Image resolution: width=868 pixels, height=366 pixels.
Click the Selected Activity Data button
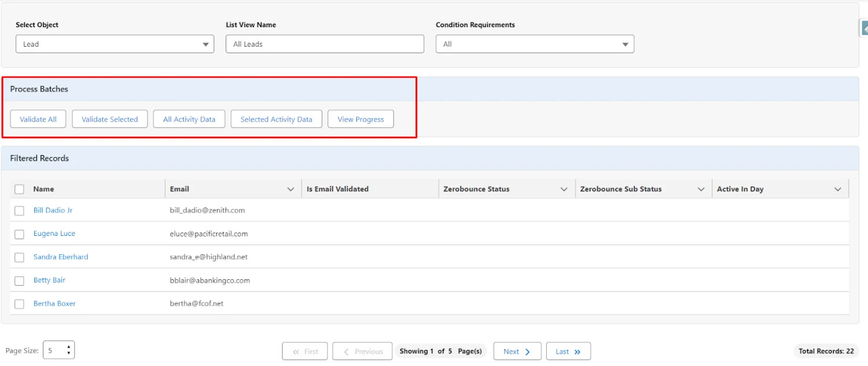pyautogui.click(x=276, y=119)
